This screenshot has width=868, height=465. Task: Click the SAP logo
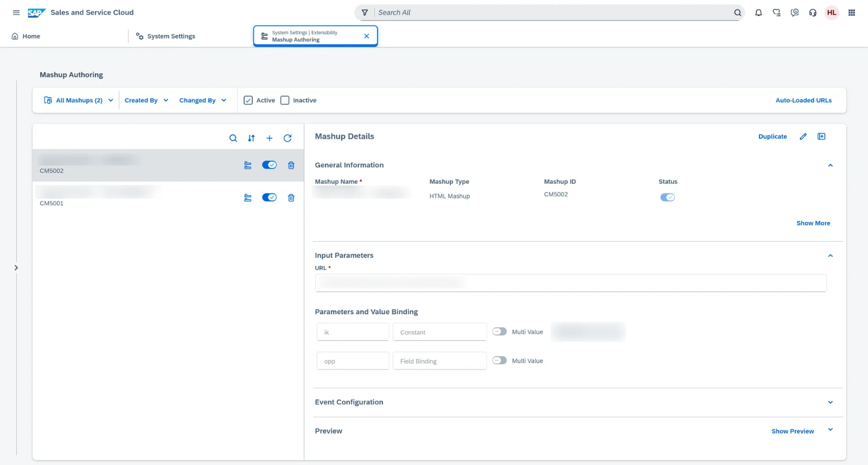(36, 12)
